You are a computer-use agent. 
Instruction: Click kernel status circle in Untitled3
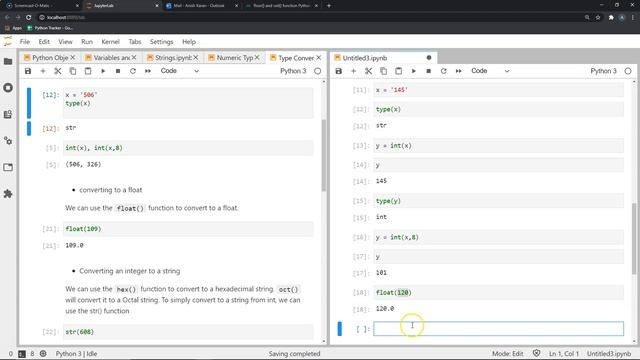coord(628,71)
